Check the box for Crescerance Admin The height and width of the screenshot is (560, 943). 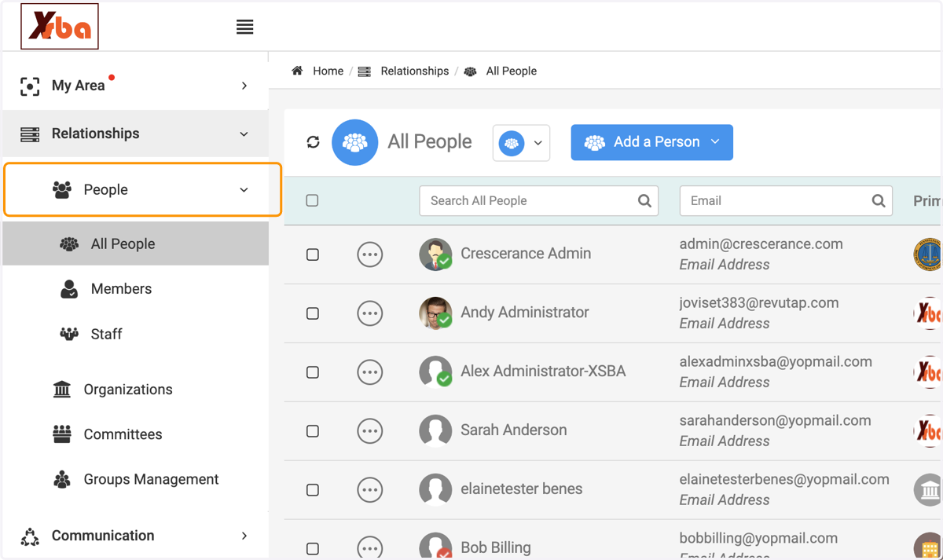click(x=313, y=254)
